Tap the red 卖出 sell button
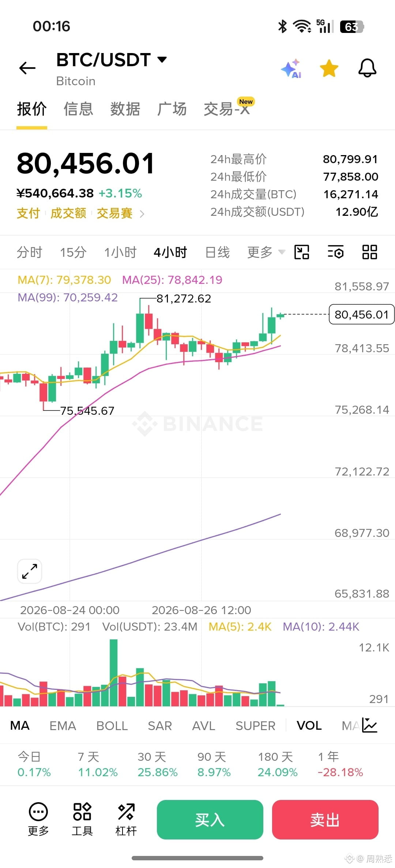Screen dimensions: 395x868 pos(325,820)
